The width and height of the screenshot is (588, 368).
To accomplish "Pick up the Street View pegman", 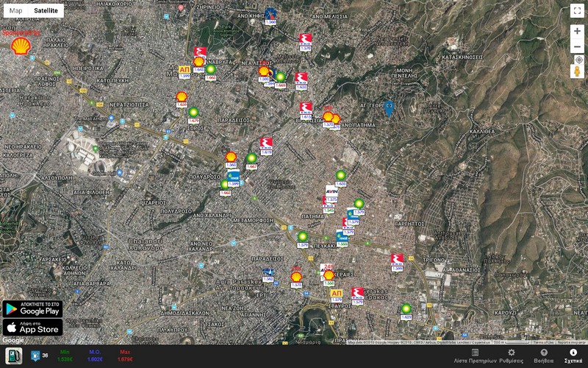I will 578,71.
